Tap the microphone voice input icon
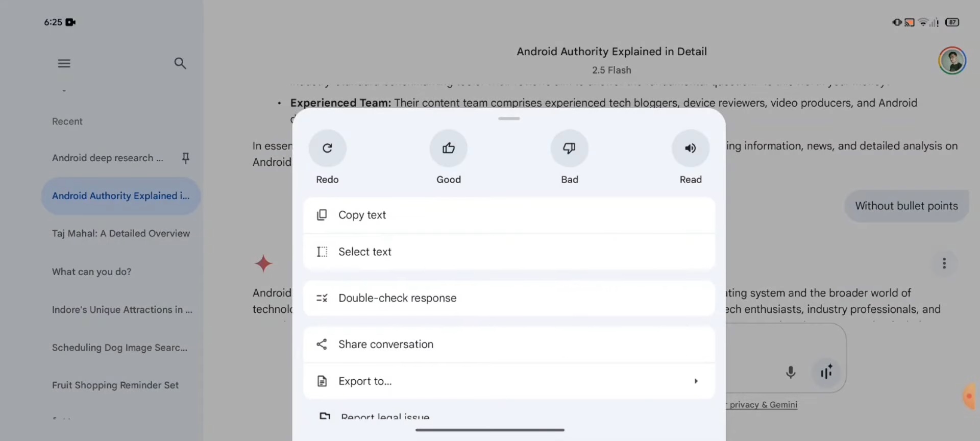The height and width of the screenshot is (441, 980). (x=790, y=372)
